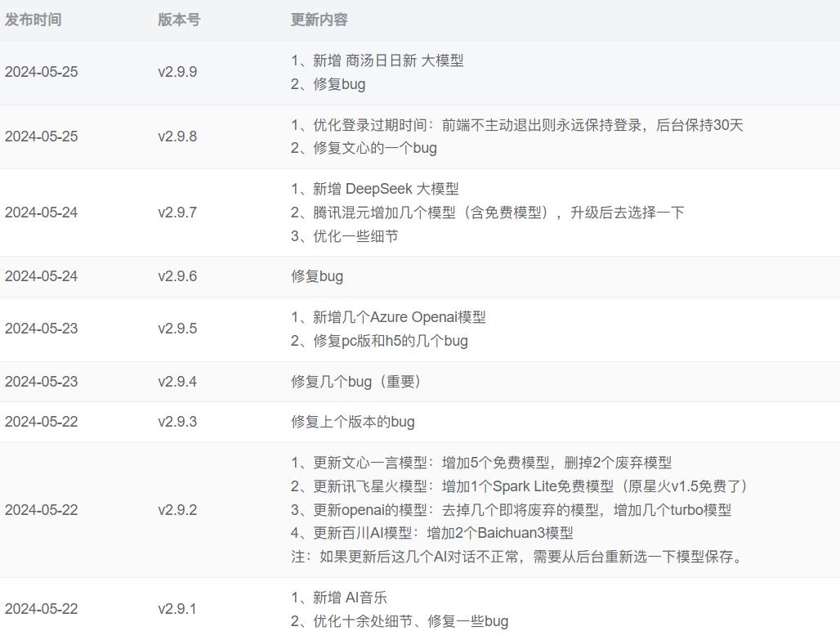Click the line '优化十余处细节、修复一些bug'
The image size is (840, 640).
coord(400,621)
